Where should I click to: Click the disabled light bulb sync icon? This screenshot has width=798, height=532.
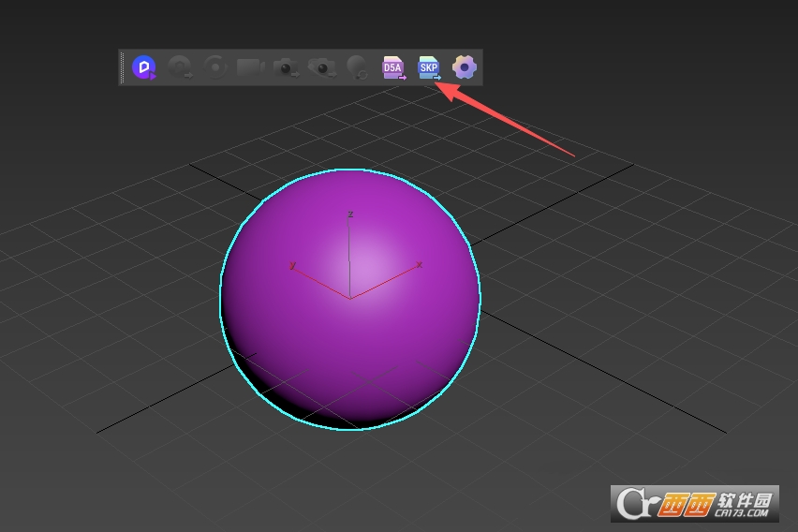click(357, 67)
